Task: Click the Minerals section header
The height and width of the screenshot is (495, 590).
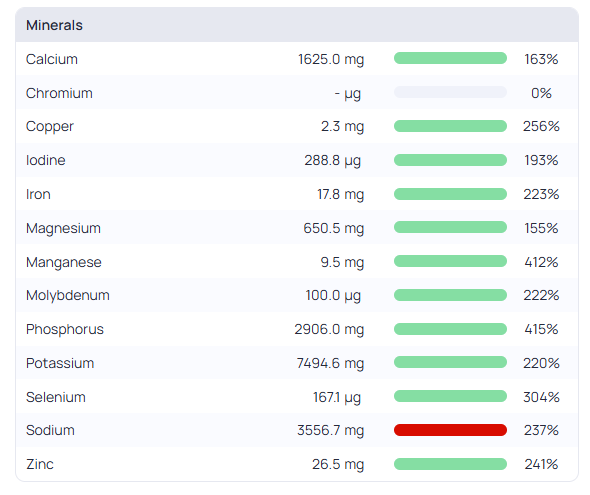Action: pyautogui.click(x=54, y=25)
